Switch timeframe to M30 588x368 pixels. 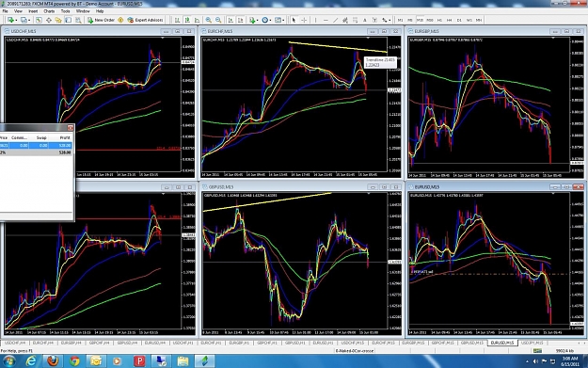(x=430, y=20)
